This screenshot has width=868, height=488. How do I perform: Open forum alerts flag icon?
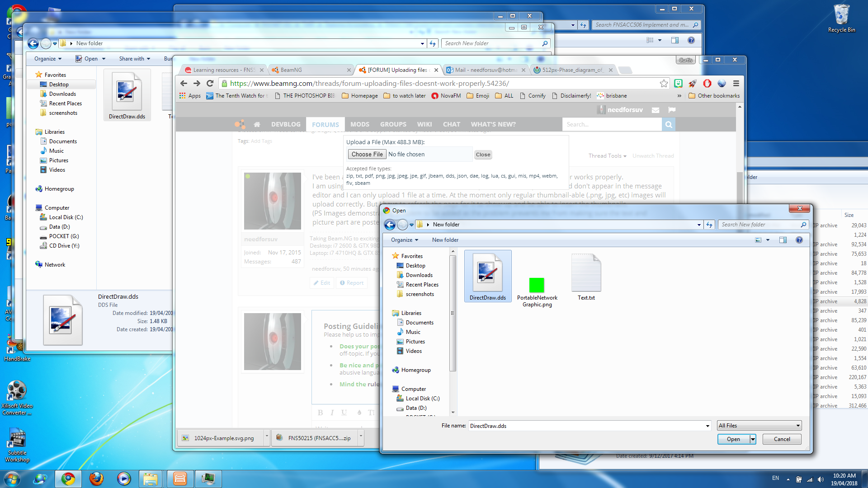pyautogui.click(x=672, y=110)
